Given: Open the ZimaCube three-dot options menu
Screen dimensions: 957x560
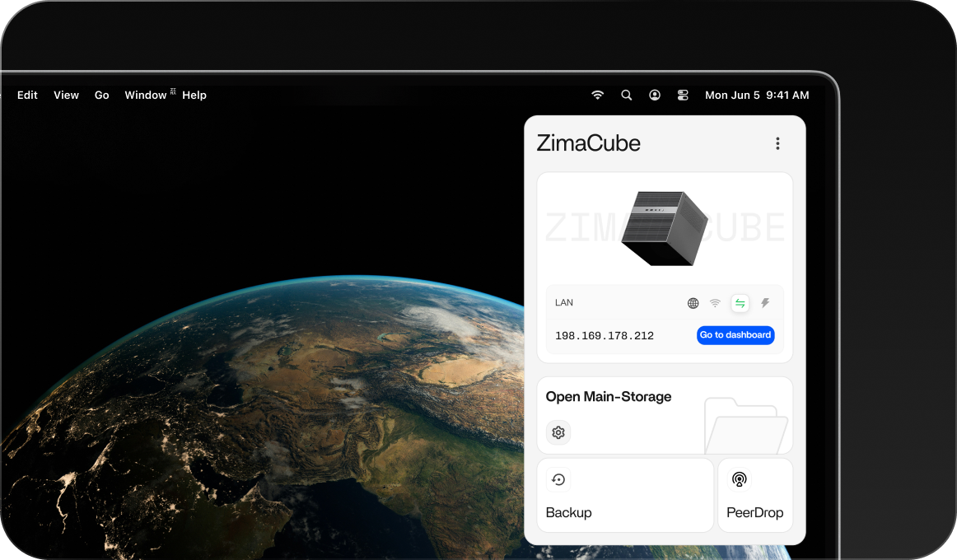Looking at the screenshot, I should [777, 143].
